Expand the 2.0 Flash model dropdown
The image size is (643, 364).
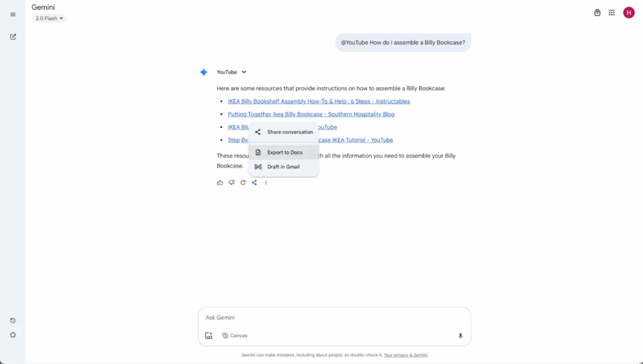click(x=50, y=18)
